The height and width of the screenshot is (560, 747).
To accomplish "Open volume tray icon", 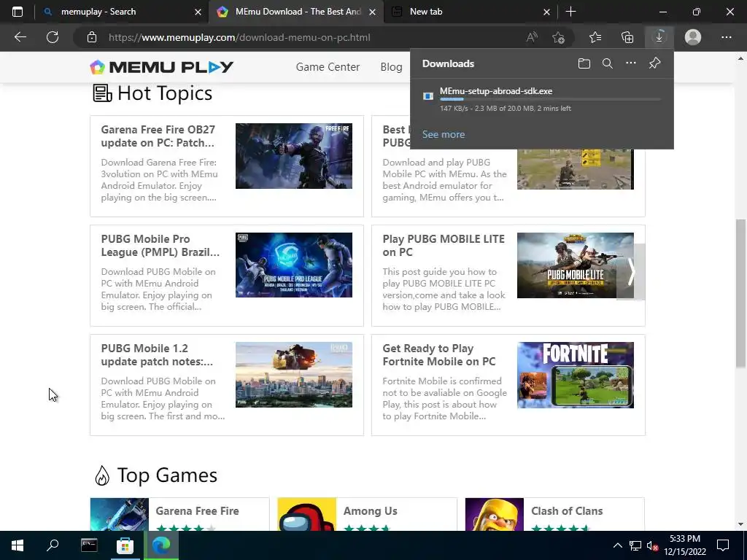I will [x=652, y=545].
